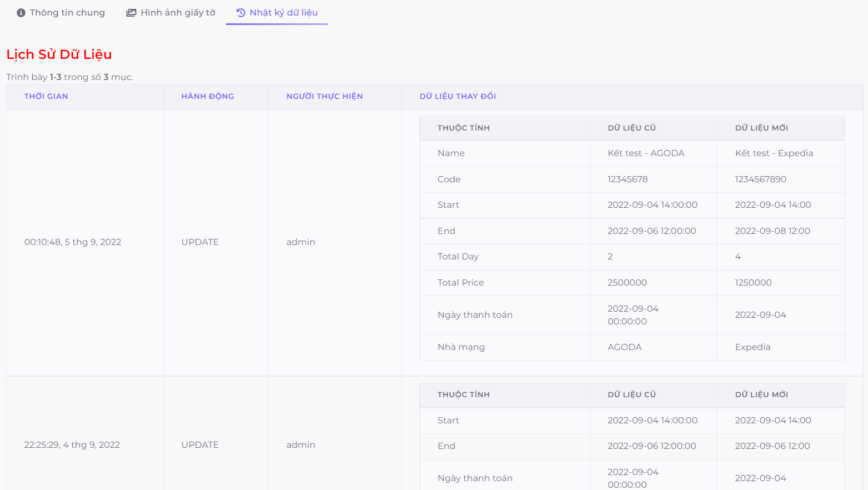This screenshot has width=868, height=490.
Task: Click new Code value 1234567890
Action: [x=760, y=179]
